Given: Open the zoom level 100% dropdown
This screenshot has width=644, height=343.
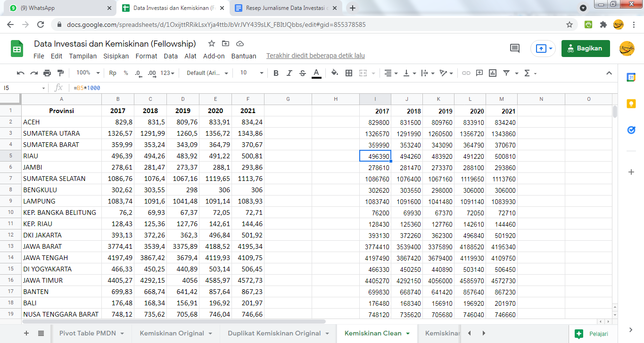Looking at the screenshot, I should [x=88, y=73].
